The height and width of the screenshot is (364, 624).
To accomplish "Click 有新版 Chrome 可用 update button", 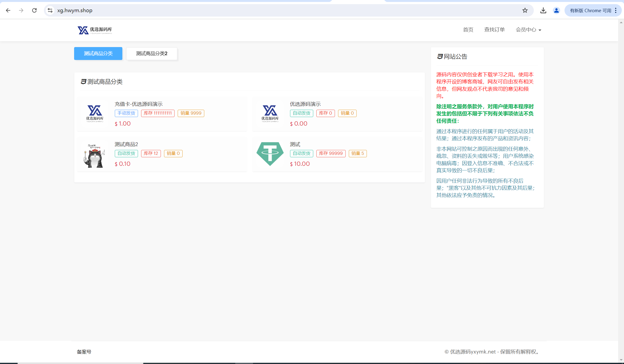I will 590,10.
